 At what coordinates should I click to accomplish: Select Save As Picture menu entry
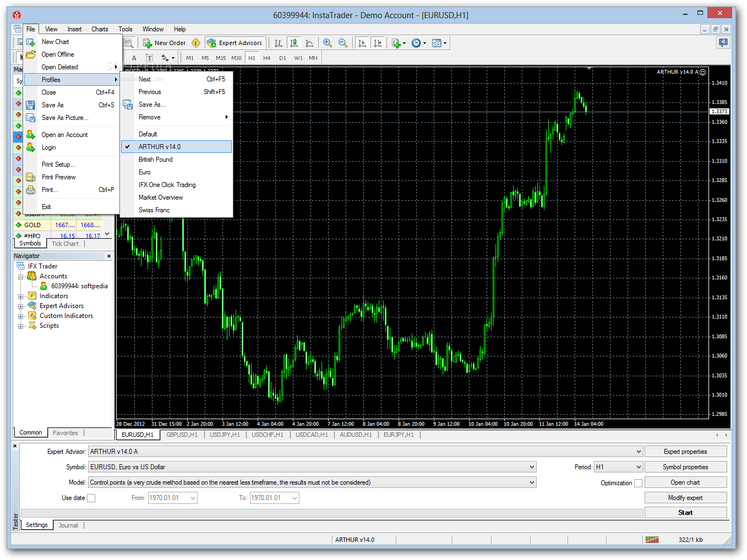73,118
